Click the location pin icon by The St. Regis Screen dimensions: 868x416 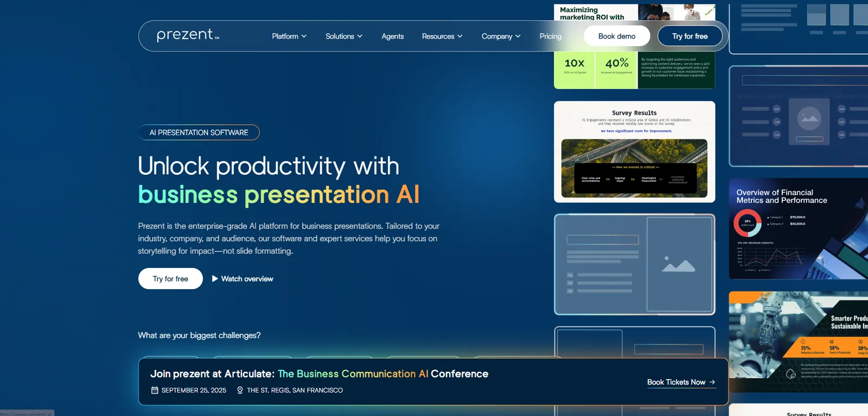pyautogui.click(x=240, y=390)
